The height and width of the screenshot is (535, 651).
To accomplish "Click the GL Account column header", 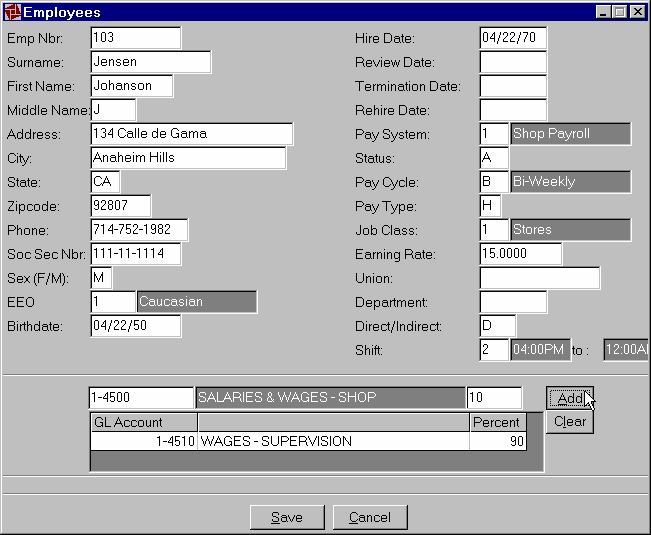I will 144,423.
